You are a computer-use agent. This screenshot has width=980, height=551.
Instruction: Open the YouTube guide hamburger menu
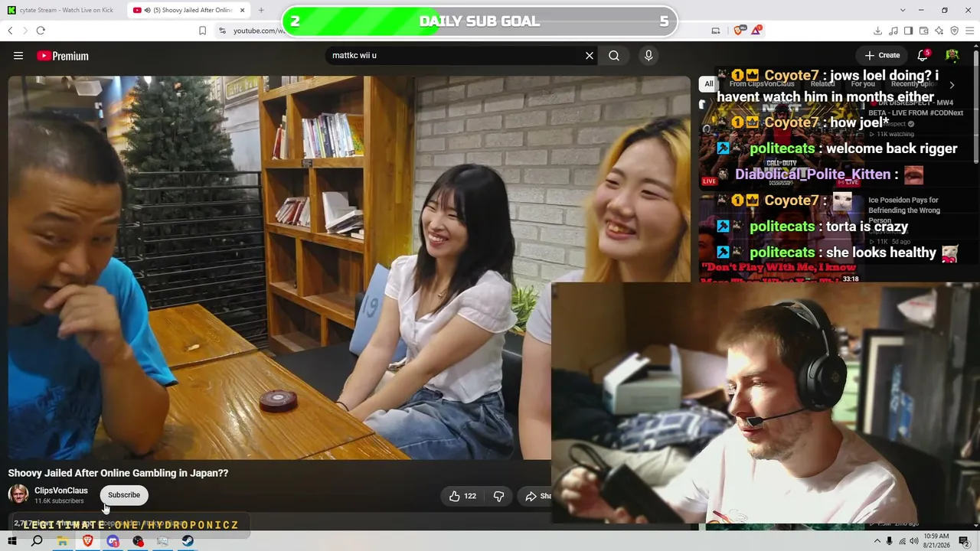[18, 56]
